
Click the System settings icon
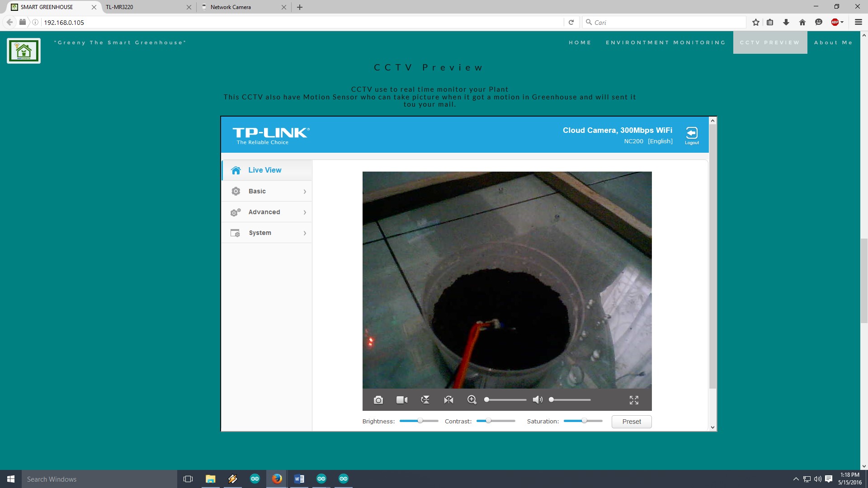[x=235, y=233]
